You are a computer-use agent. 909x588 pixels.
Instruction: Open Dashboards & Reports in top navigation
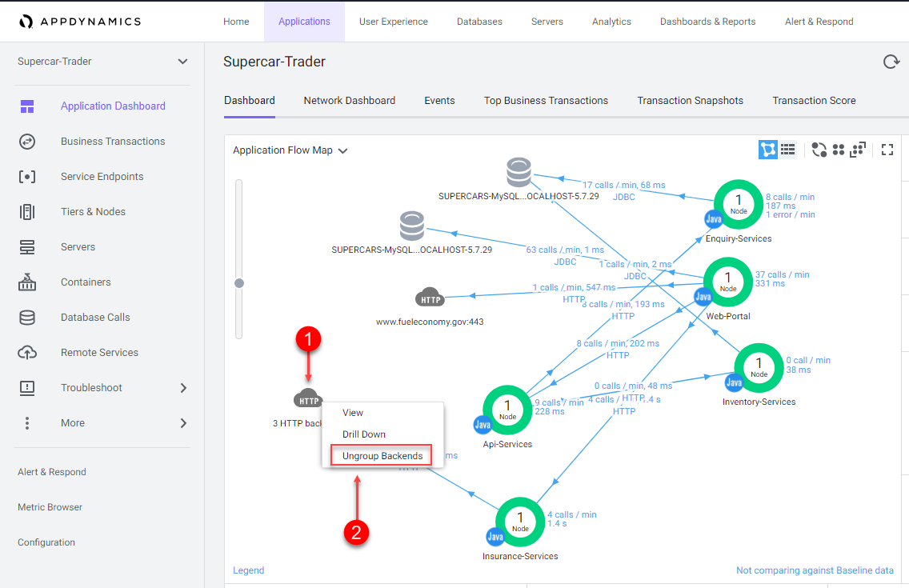[x=708, y=22]
